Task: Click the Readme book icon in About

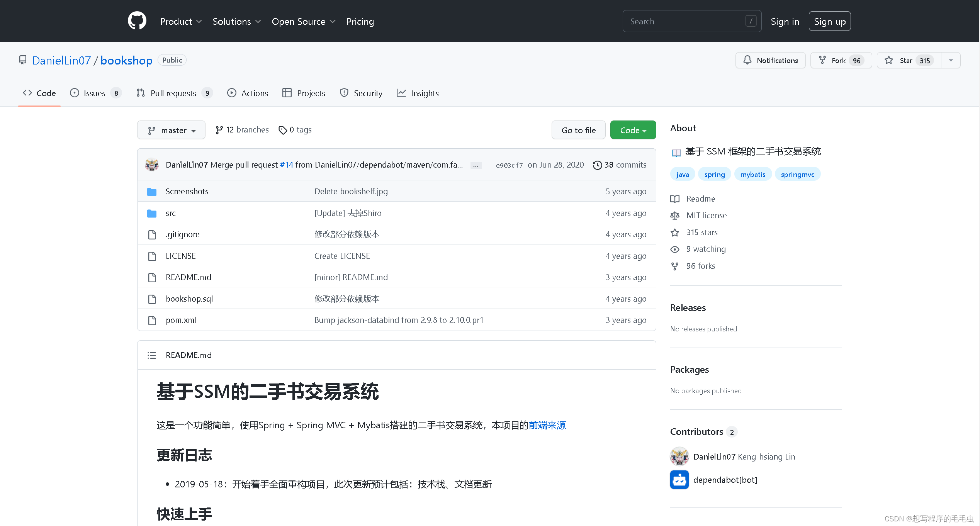Action: 675,199
